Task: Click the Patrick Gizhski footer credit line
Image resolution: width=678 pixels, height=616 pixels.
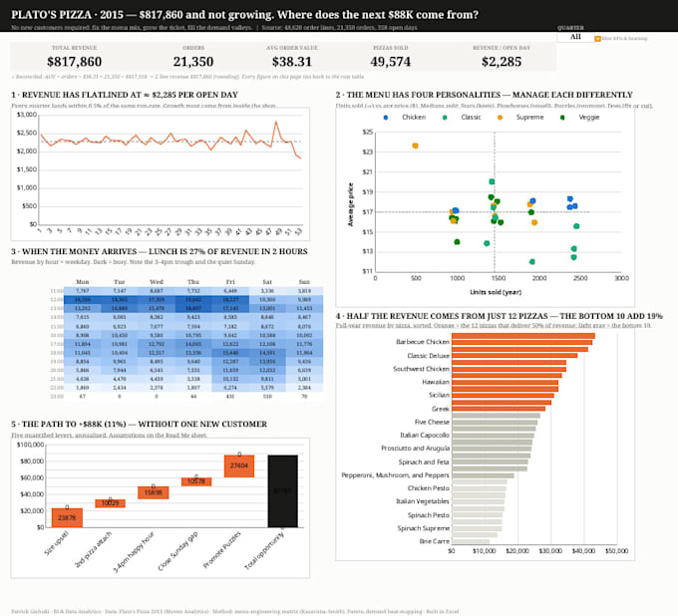Action: pos(234,611)
